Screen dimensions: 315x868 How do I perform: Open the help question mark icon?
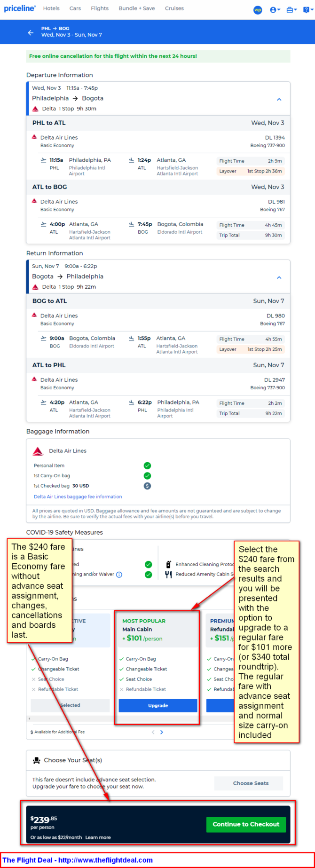(x=308, y=10)
